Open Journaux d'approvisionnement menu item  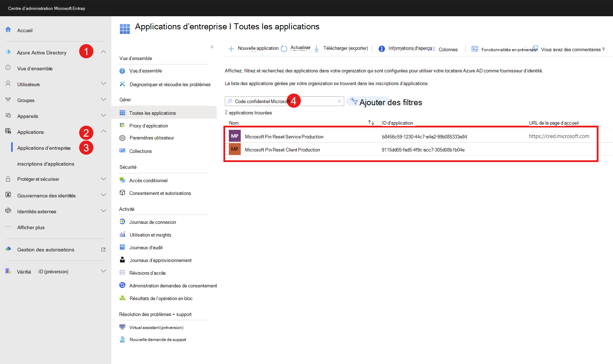(160, 260)
